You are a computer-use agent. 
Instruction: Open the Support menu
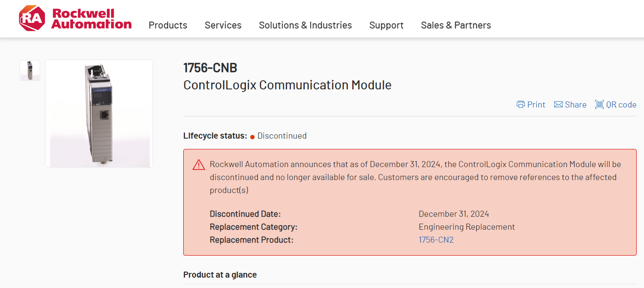click(x=386, y=25)
